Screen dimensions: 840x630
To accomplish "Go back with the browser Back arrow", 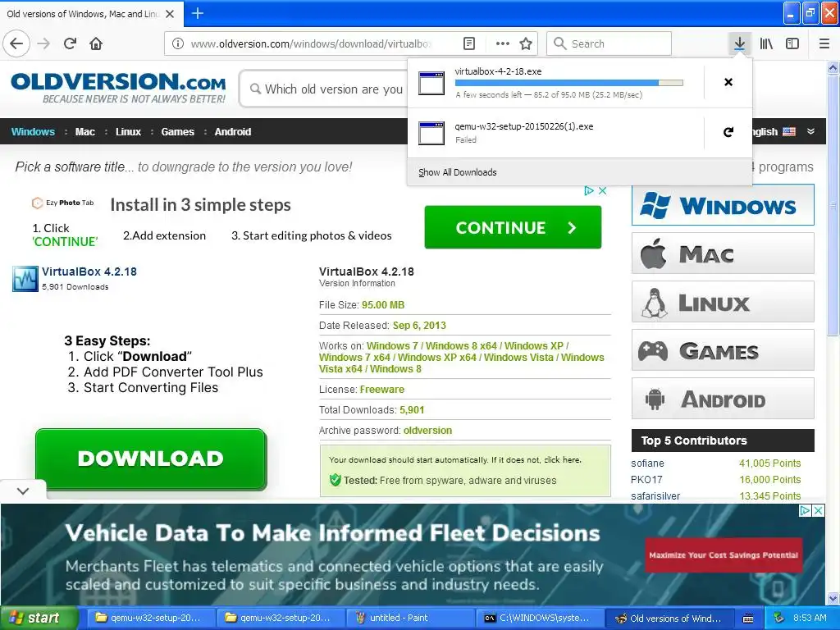I will point(16,43).
